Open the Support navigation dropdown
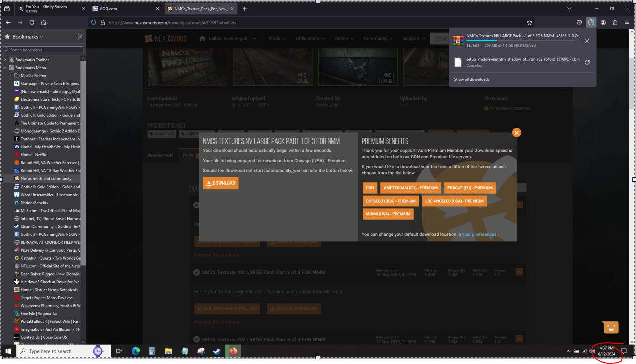This screenshot has width=636, height=364. [x=413, y=39]
